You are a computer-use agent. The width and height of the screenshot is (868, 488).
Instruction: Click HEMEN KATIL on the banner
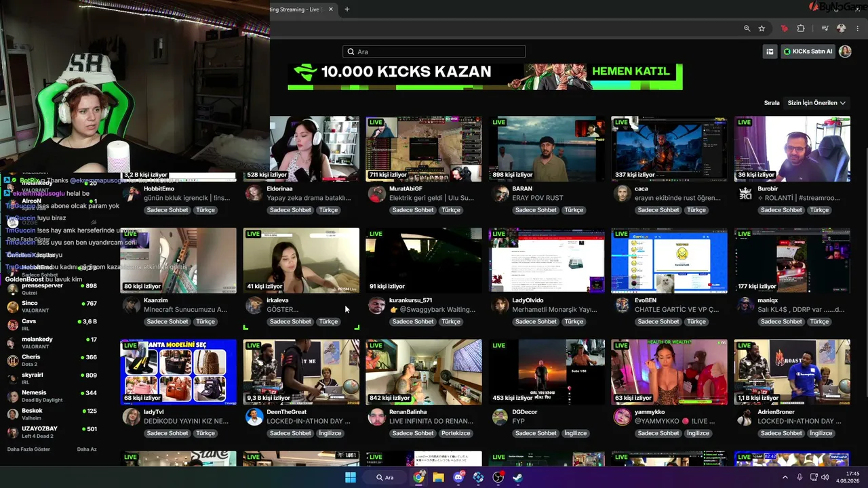pyautogui.click(x=631, y=71)
